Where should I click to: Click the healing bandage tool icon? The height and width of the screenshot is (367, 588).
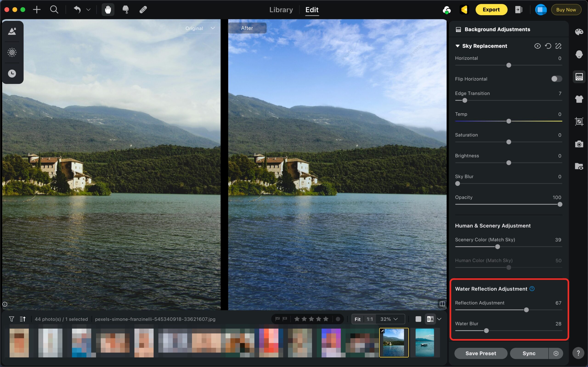coord(143,10)
